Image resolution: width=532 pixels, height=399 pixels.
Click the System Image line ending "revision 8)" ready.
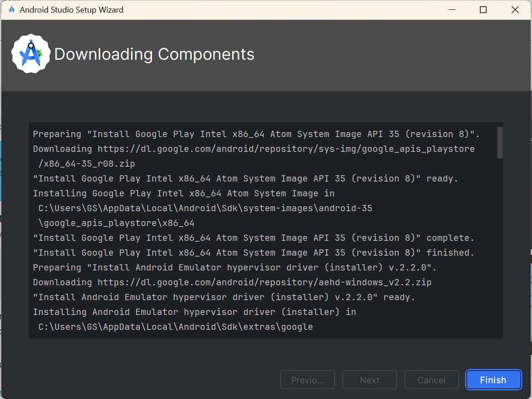point(245,178)
